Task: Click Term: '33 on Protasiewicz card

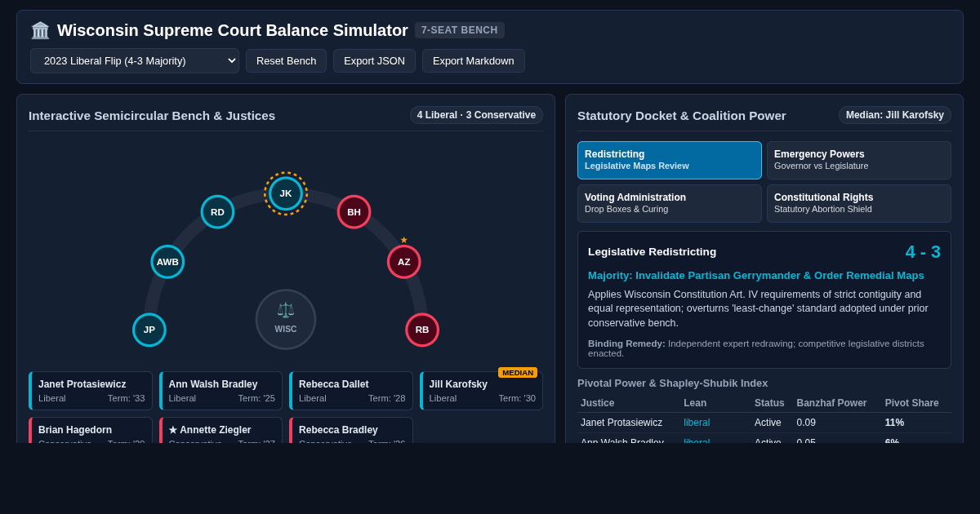Action: point(126,398)
